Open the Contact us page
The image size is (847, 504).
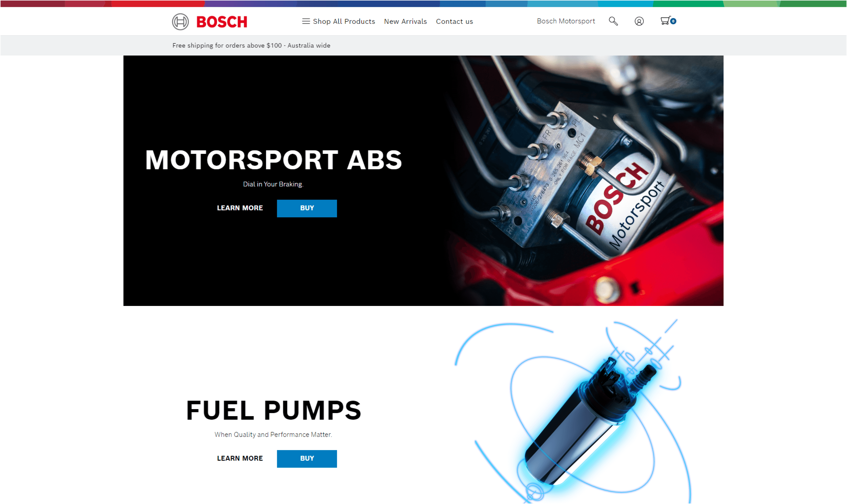pos(454,21)
